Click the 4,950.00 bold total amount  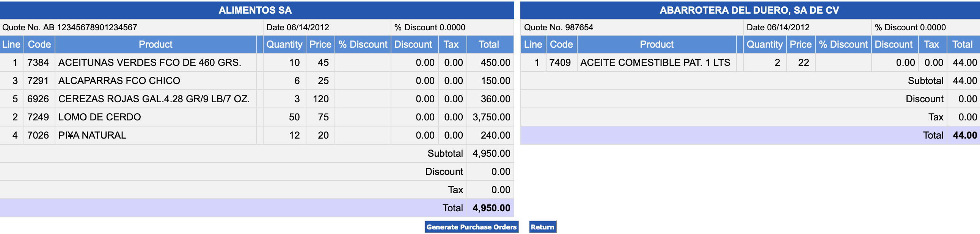click(x=491, y=208)
